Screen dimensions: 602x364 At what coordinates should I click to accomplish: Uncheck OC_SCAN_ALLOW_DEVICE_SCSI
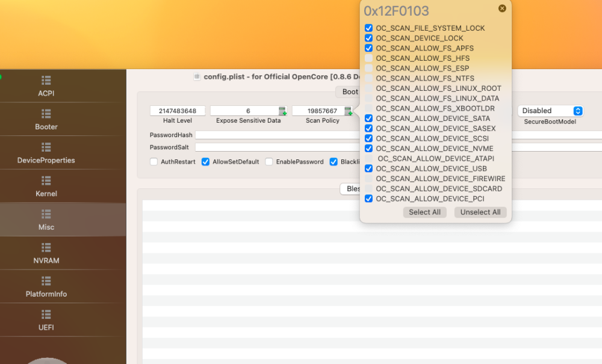[x=368, y=138]
